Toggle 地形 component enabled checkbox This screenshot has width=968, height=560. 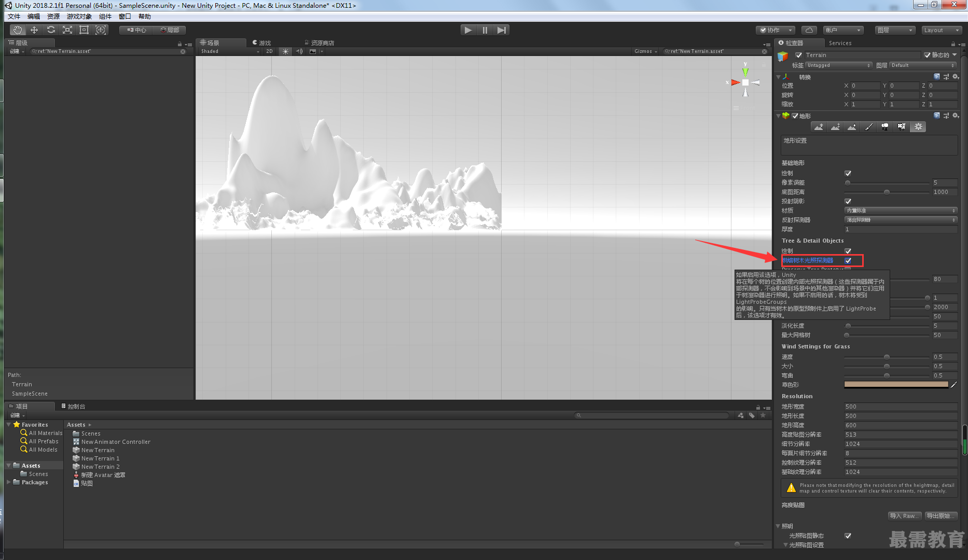[795, 116]
